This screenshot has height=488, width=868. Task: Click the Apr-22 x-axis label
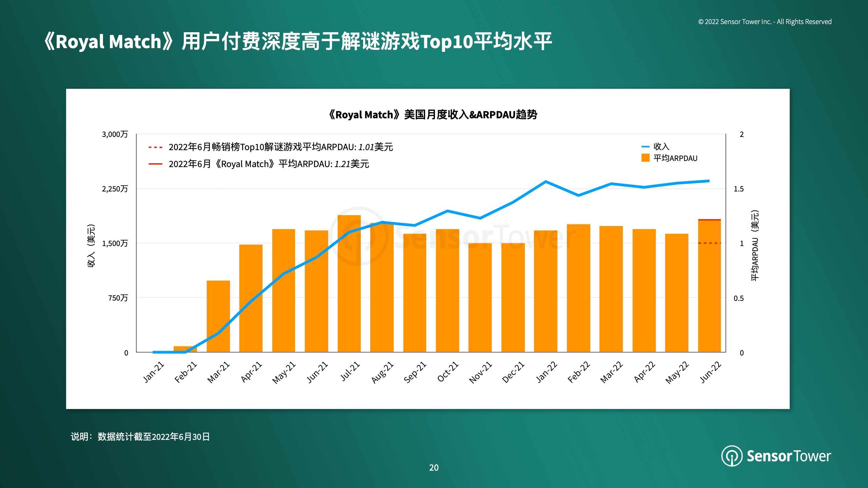[644, 372]
